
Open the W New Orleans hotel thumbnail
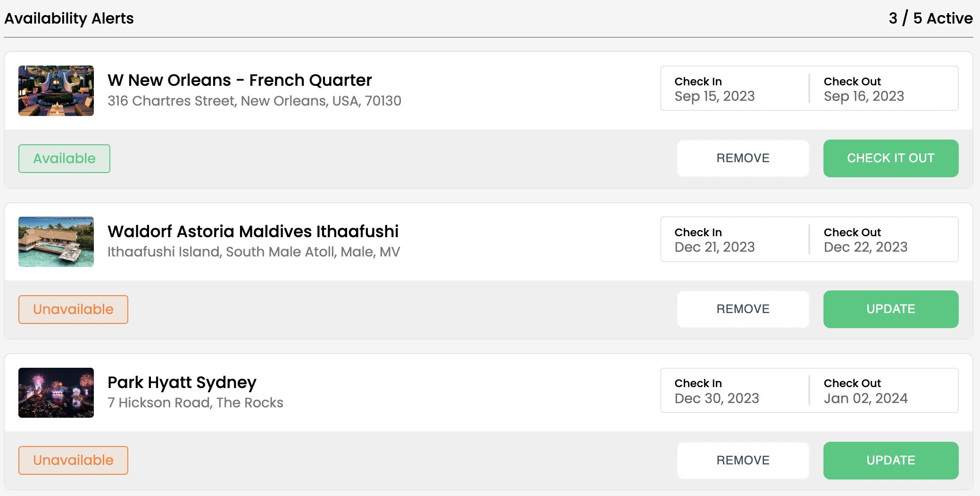56,91
